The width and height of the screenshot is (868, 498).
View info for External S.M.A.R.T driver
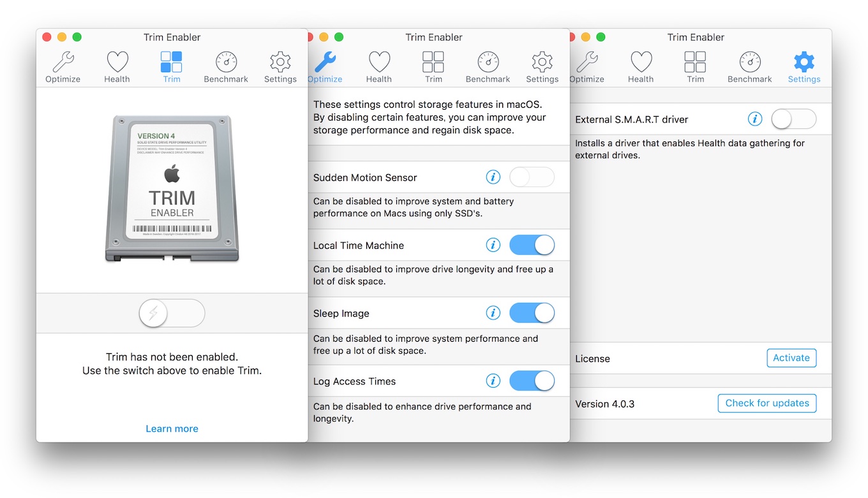[x=754, y=119]
